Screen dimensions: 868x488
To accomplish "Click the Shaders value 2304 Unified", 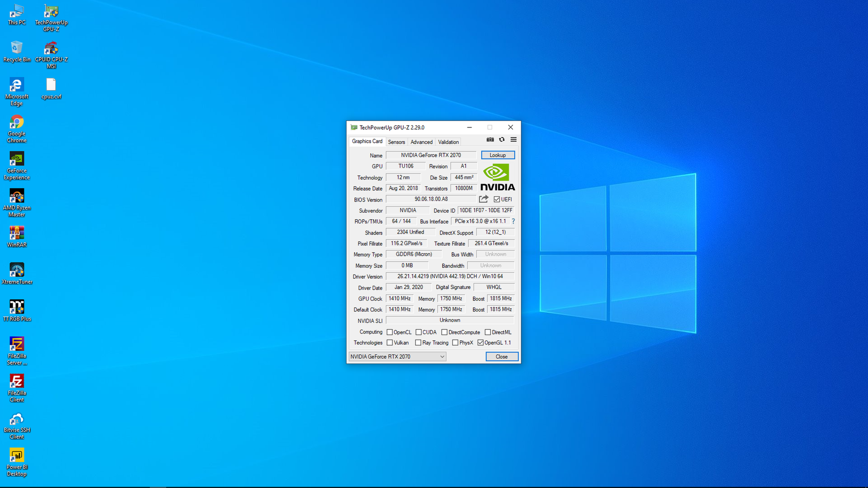I will coord(410,232).
